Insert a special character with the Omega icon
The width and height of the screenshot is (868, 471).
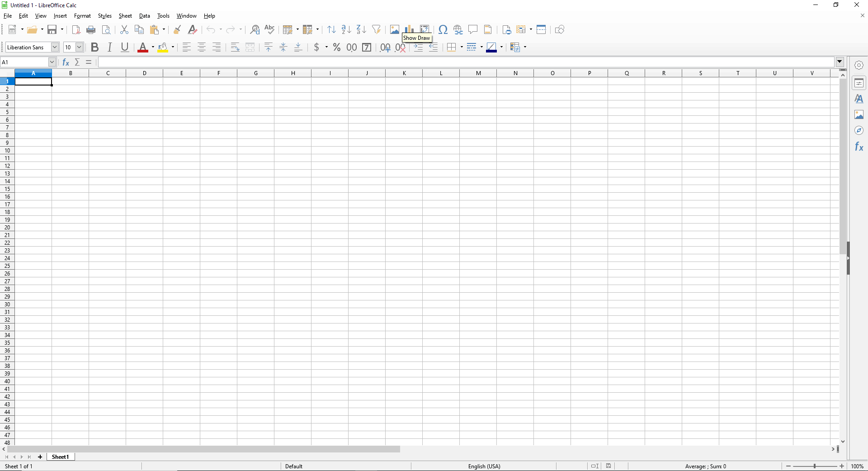click(x=443, y=30)
